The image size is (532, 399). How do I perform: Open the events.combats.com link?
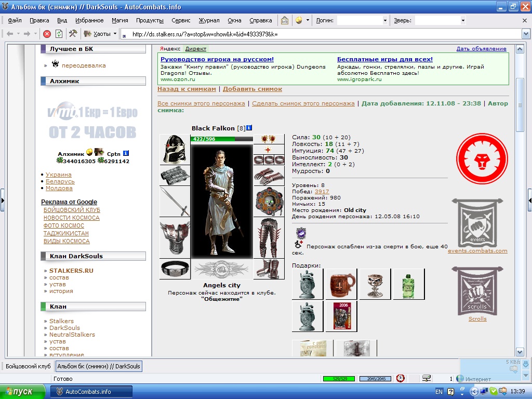click(477, 251)
